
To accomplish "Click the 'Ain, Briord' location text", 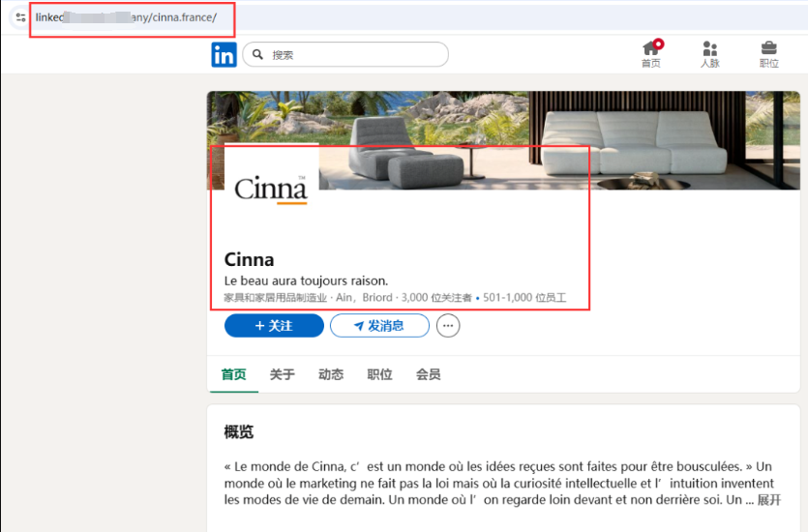I will click(364, 298).
